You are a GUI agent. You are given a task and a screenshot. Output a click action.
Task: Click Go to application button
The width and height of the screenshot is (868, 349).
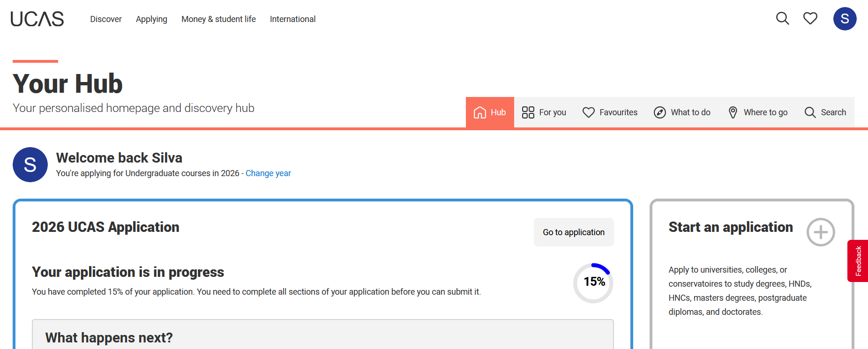click(x=574, y=232)
